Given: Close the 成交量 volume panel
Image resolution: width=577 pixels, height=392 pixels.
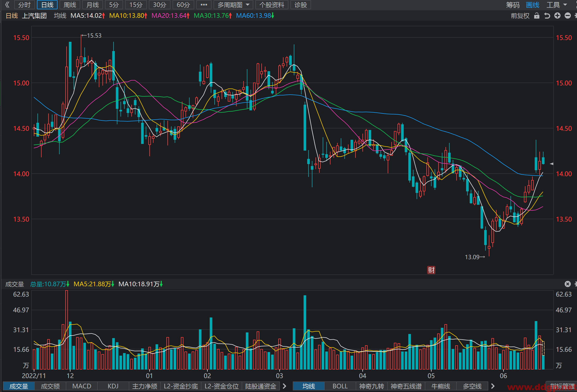Looking at the screenshot, I should click(x=568, y=284).
